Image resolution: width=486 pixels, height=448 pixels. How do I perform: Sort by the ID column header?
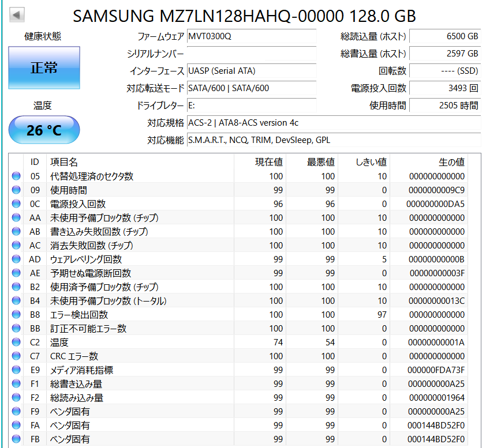click(35, 162)
